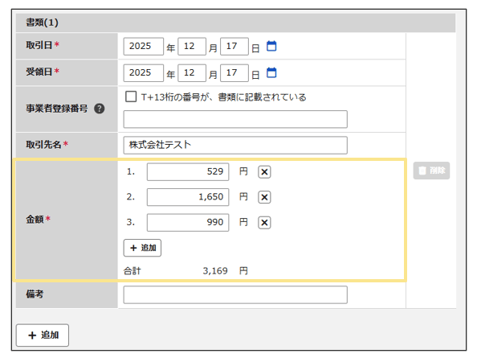This screenshot has width=477, height=362.
Task: Click the 備考 label
Action: pyautogui.click(x=35, y=294)
